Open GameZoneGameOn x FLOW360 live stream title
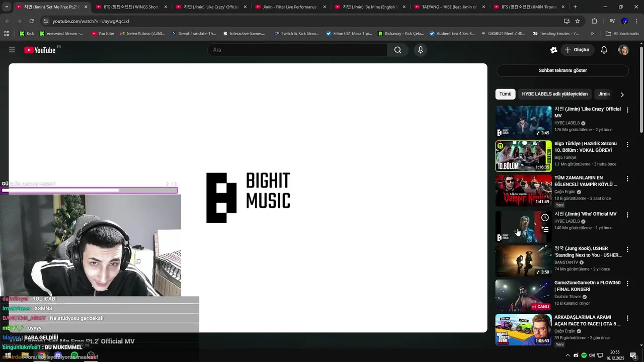Viewport: 644px width, 362px height. (x=587, y=286)
